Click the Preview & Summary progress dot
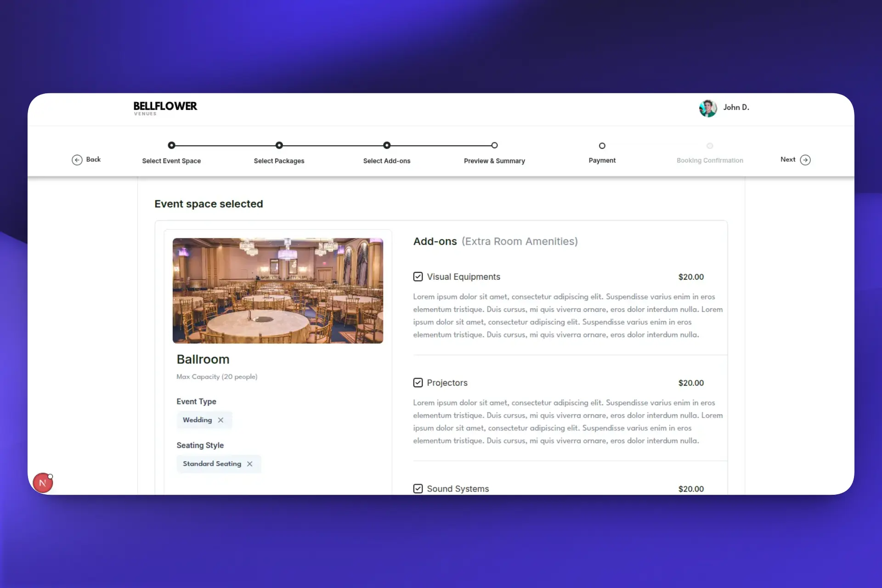 494,145
